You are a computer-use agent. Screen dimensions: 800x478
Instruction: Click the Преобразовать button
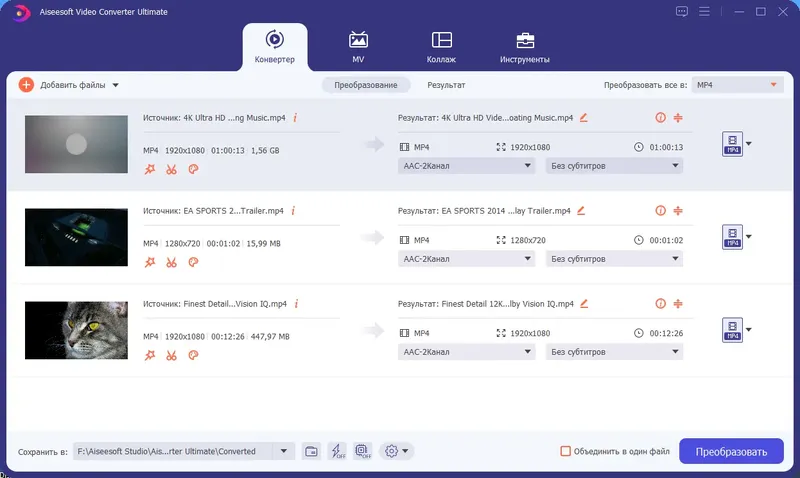[x=731, y=451]
